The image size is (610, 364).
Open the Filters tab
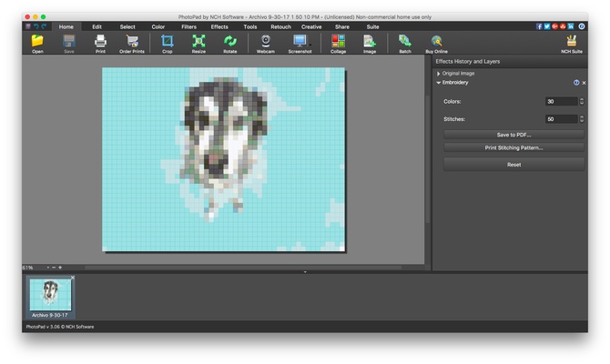click(x=188, y=26)
